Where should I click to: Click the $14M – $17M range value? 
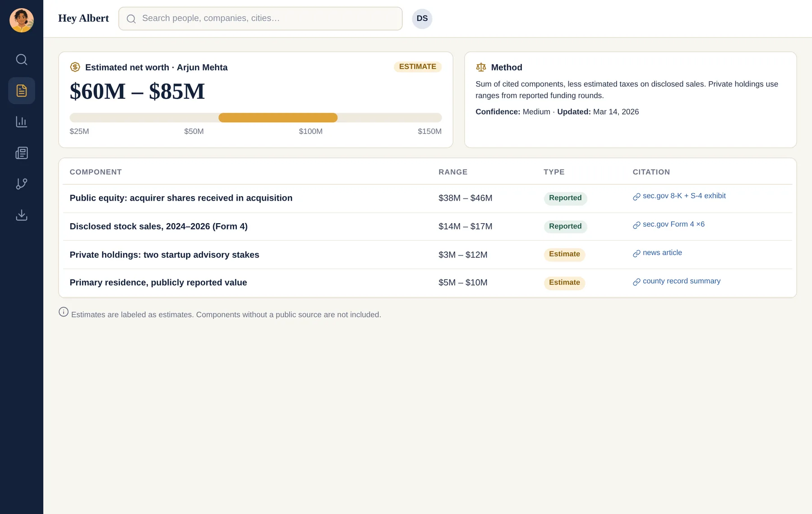tap(465, 226)
